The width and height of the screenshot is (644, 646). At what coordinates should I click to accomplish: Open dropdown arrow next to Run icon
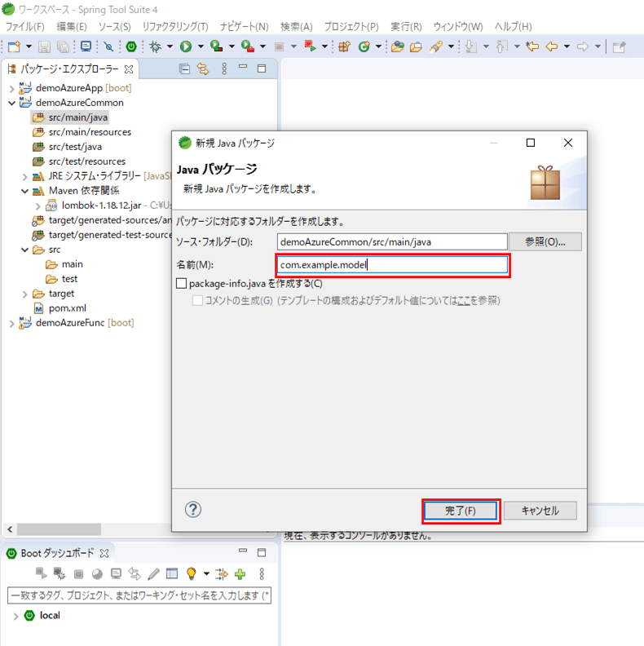pyautogui.click(x=201, y=46)
